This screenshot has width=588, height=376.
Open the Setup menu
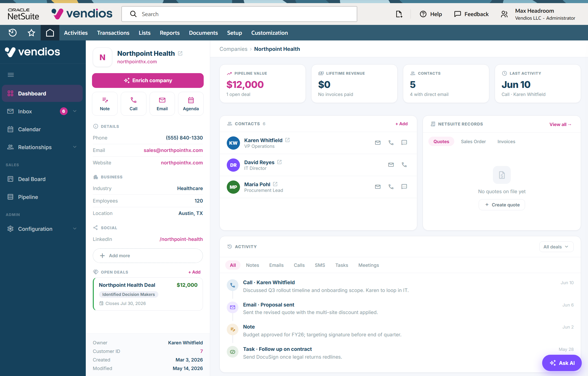[x=235, y=33]
